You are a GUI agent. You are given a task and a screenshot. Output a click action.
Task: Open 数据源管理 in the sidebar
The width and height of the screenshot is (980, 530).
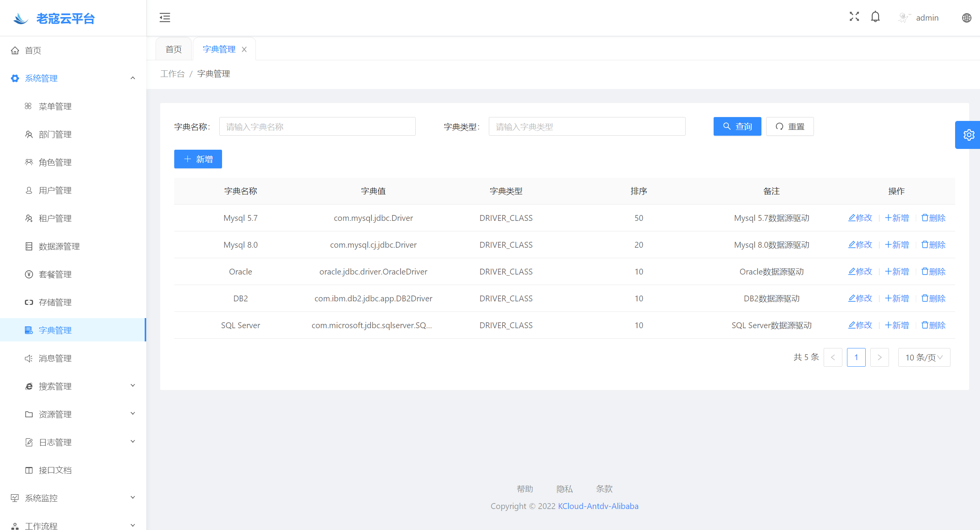[x=59, y=246]
